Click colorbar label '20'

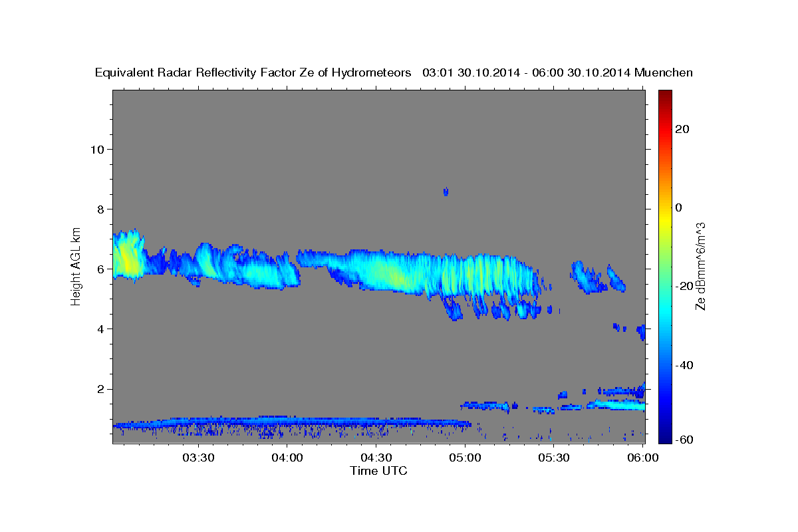pos(683,129)
